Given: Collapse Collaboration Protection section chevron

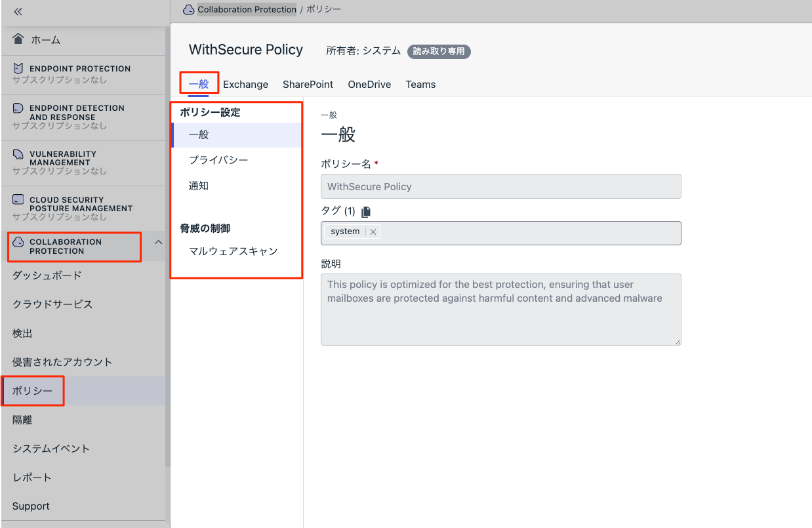Looking at the screenshot, I should point(158,243).
